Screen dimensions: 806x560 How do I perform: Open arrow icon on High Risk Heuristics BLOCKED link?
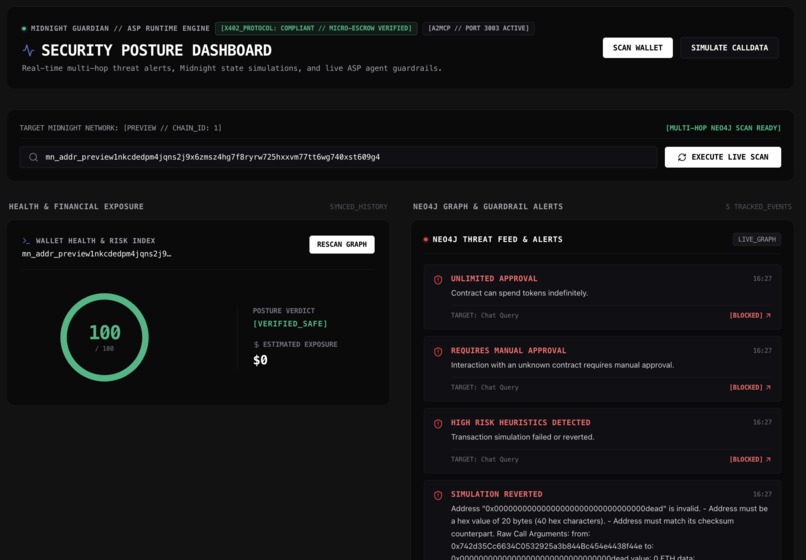coord(768,459)
